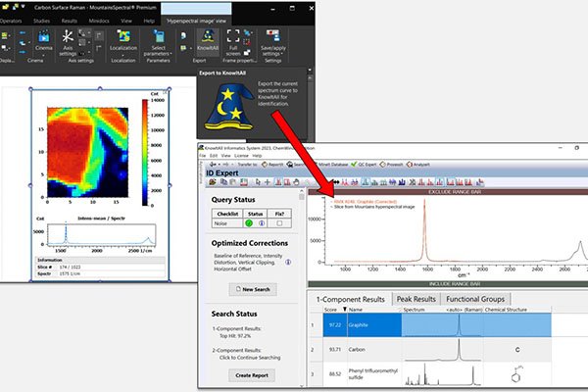Select the Carbon result row
Image resolution: width=588 pixels, height=392 pixels.
[x=430, y=349]
